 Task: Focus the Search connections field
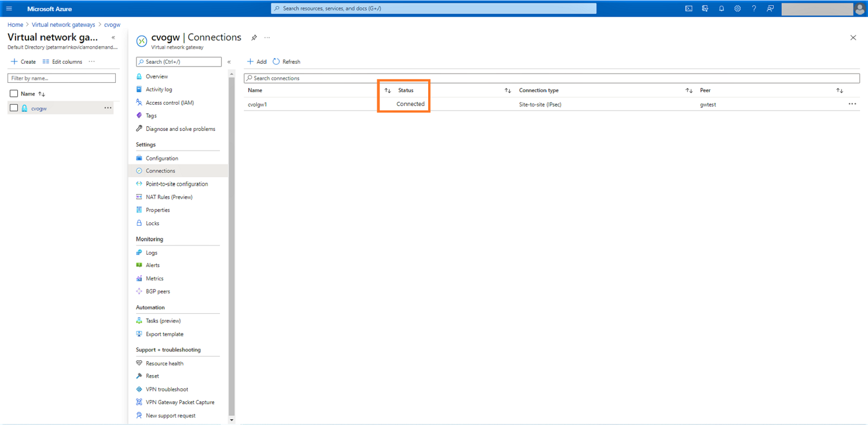point(551,78)
